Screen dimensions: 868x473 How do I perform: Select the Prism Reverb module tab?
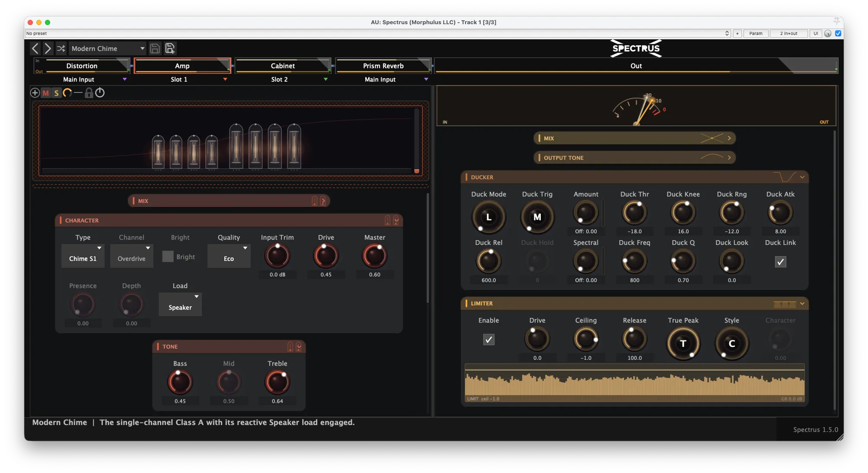383,66
